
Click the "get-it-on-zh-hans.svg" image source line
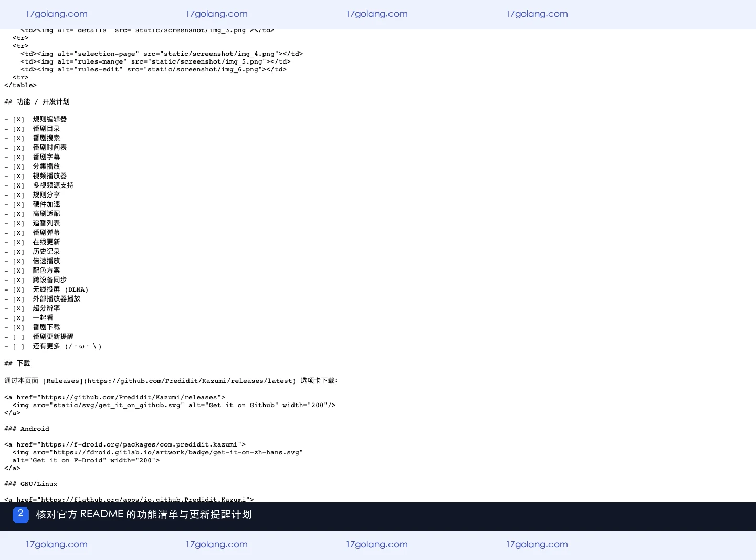tap(157, 452)
